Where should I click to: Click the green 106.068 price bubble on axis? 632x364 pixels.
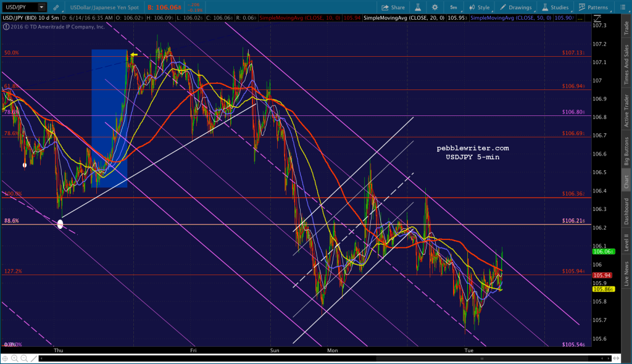[604, 252]
